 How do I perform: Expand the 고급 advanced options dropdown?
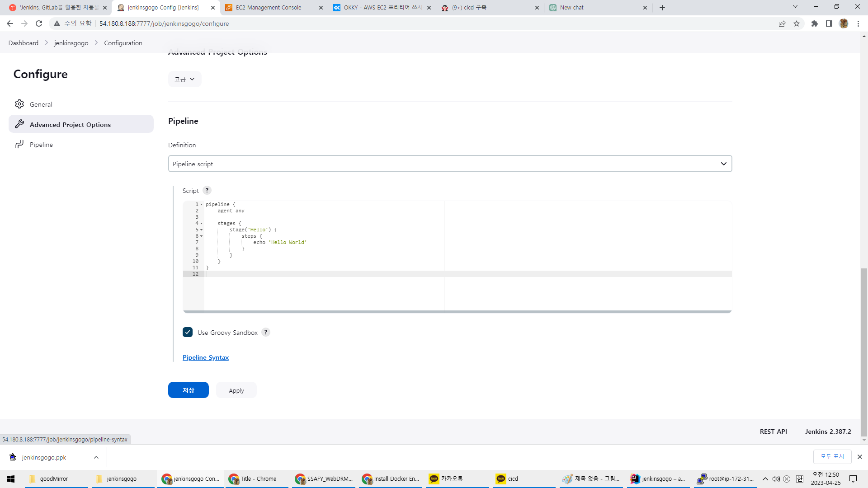pyautogui.click(x=184, y=79)
